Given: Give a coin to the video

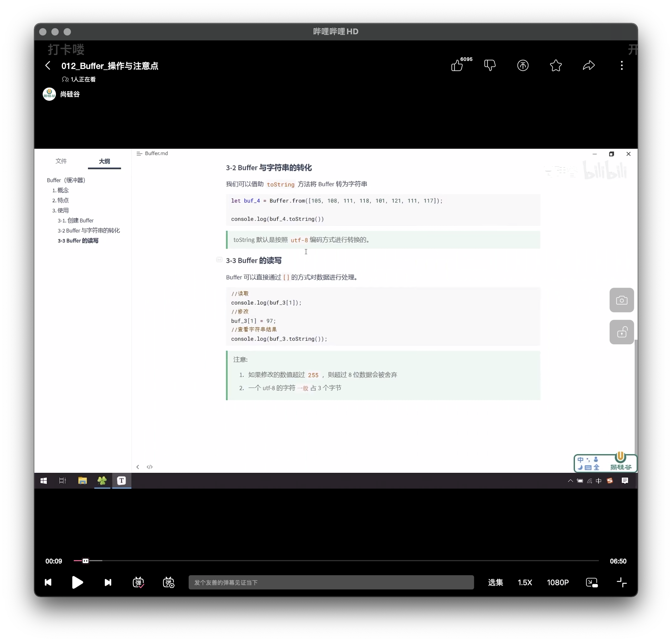Looking at the screenshot, I should 522,65.
